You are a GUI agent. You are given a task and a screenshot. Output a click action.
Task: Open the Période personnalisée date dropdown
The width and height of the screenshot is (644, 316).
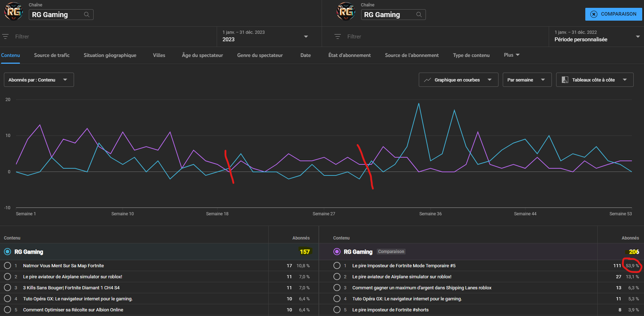tap(596, 37)
